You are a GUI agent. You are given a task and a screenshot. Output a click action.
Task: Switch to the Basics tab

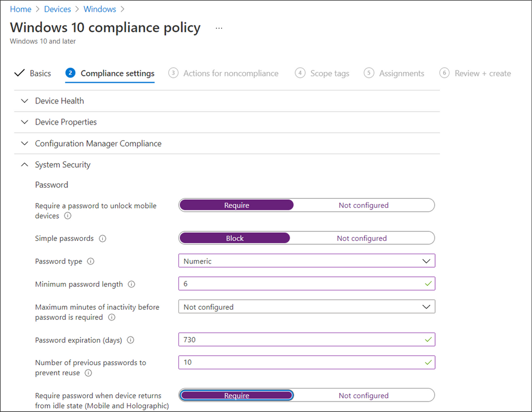[x=40, y=74]
